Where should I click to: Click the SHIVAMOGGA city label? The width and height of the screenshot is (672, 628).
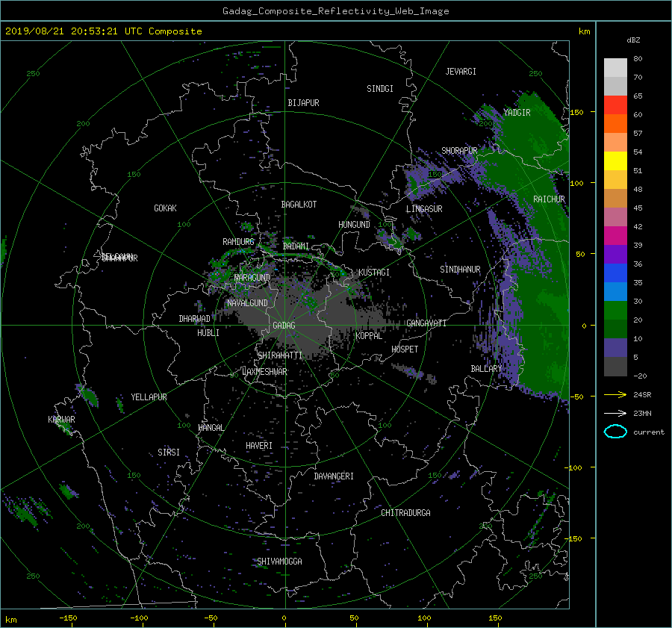[279, 561]
